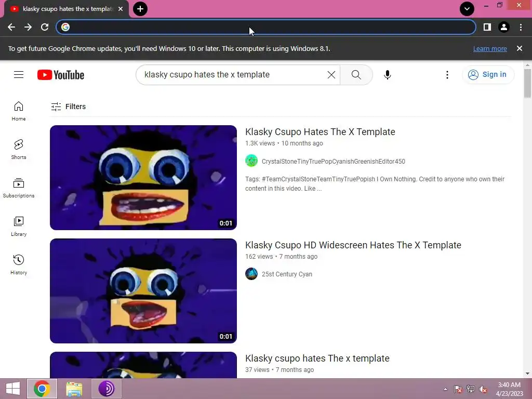The height and width of the screenshot is (399, 532).
Task: Open the lowercase Klasky csupo hates title
Action: click(317, 358)
